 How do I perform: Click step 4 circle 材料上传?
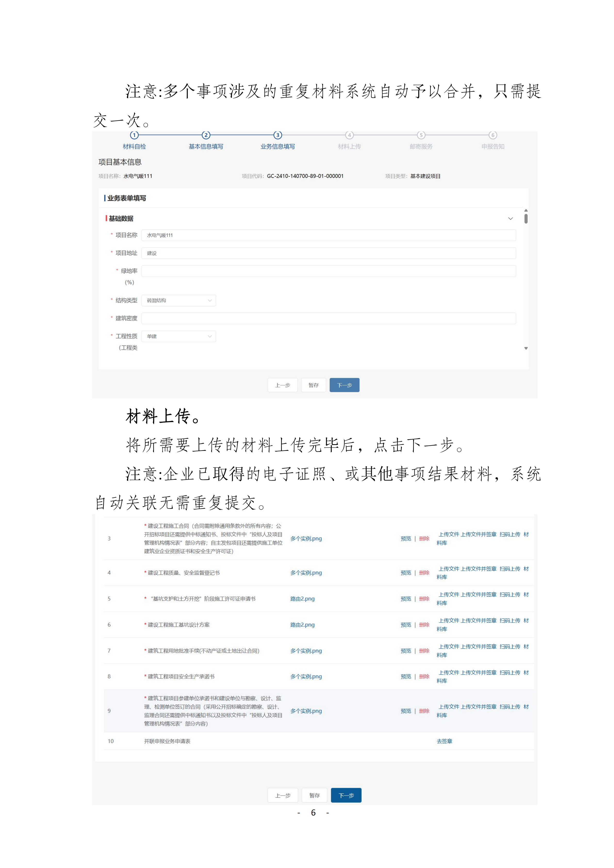349,135
